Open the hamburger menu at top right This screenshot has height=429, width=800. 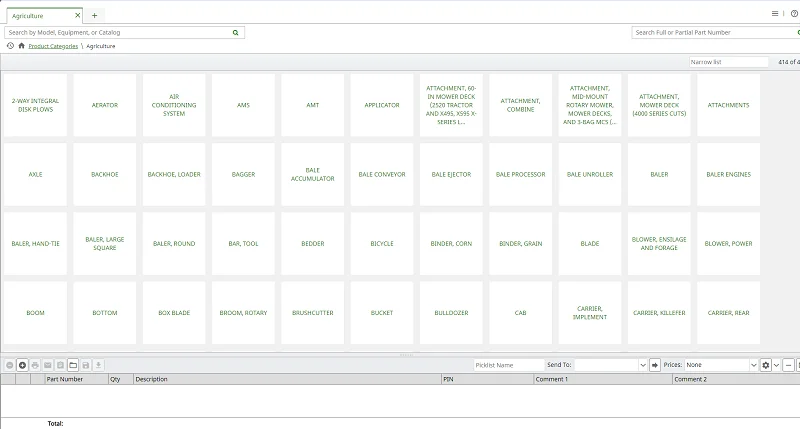point(774,14)
